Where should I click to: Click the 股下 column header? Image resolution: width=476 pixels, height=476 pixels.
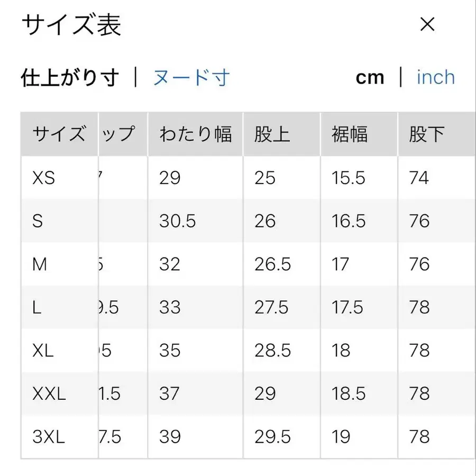426,134
